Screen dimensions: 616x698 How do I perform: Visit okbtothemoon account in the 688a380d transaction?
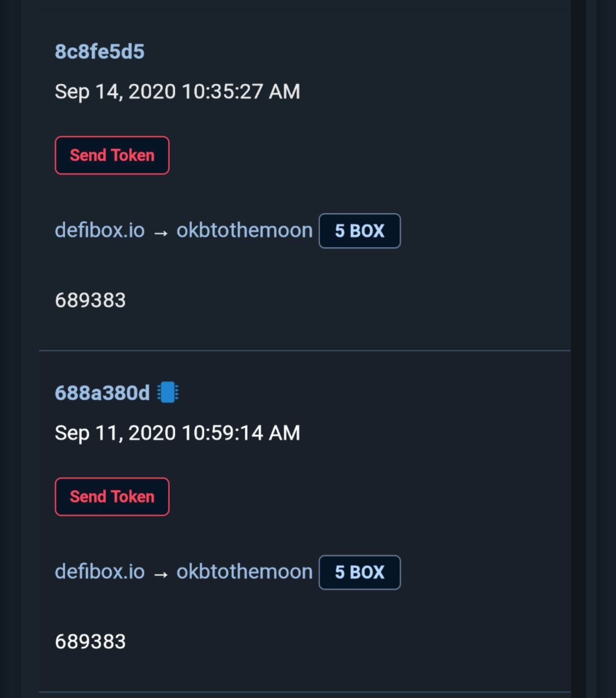point(244,571)
